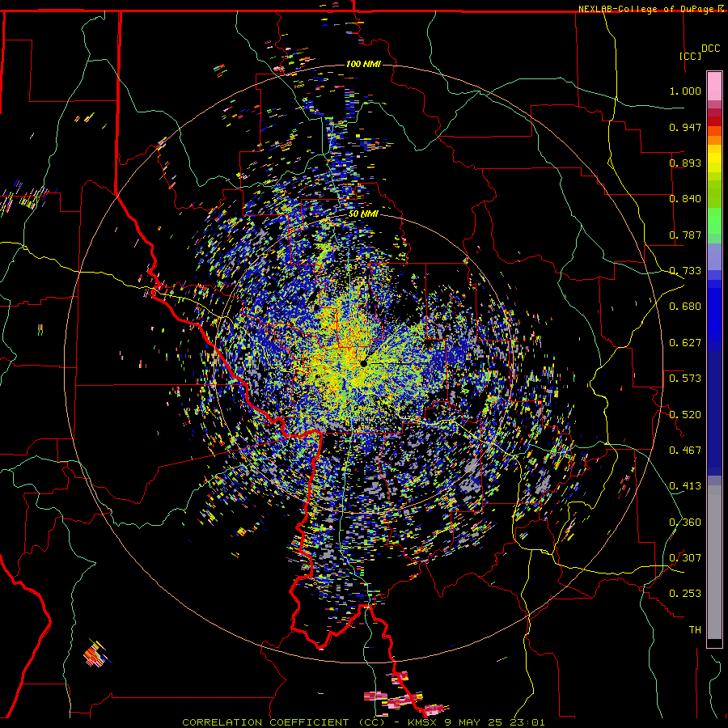The image size is (728, 728).
Task: Click the 0.680 scale value
Action: tap(685, 307)
